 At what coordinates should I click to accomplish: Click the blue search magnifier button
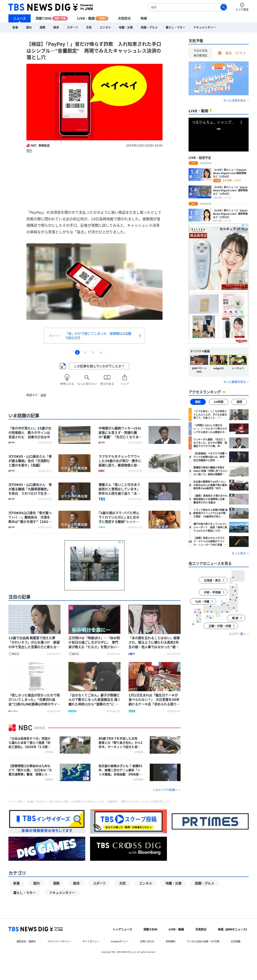(224, 7)
